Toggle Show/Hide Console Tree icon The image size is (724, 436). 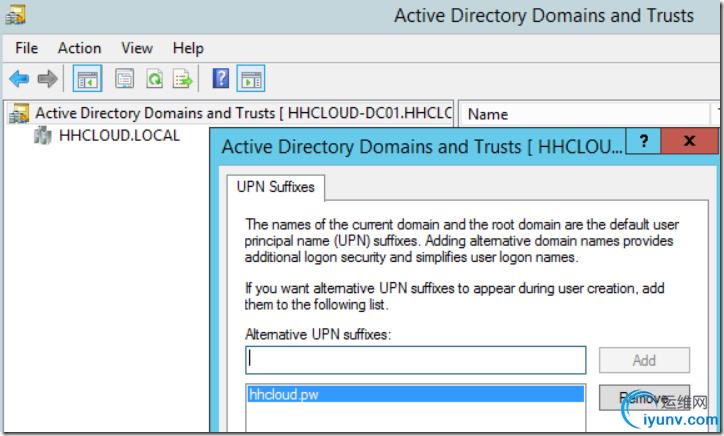[87, 79]
